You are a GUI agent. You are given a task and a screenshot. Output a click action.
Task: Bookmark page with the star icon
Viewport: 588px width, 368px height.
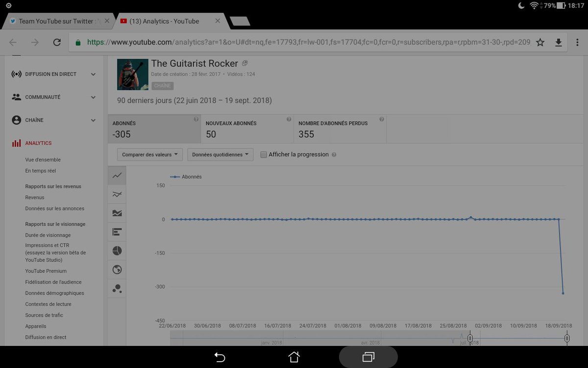[540, 43]
